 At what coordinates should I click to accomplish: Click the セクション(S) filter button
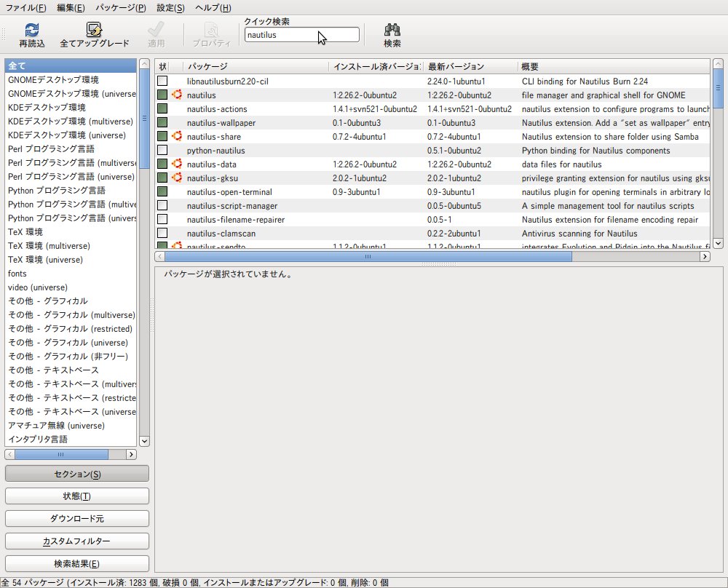(77, 474)
